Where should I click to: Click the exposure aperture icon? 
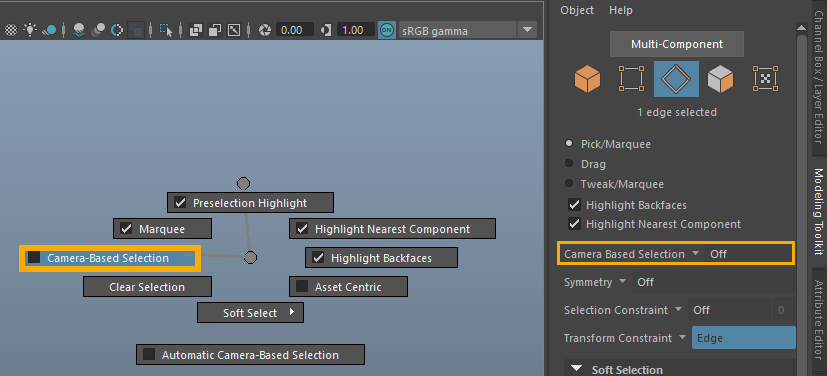click(265, 30)
